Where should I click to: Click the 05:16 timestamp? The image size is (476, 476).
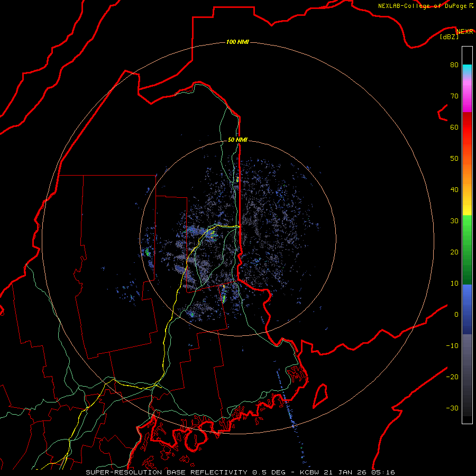(383, 472)
